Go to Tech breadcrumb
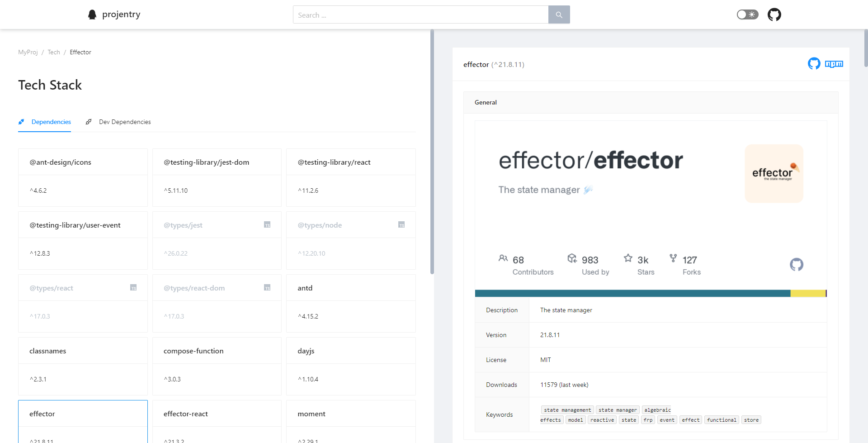 (54, 52)
